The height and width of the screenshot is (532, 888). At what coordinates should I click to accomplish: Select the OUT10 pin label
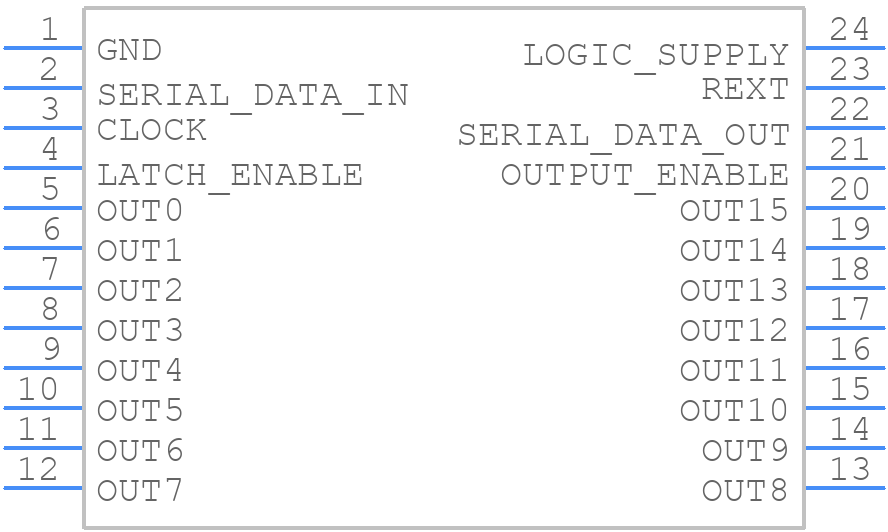(734, 411)
